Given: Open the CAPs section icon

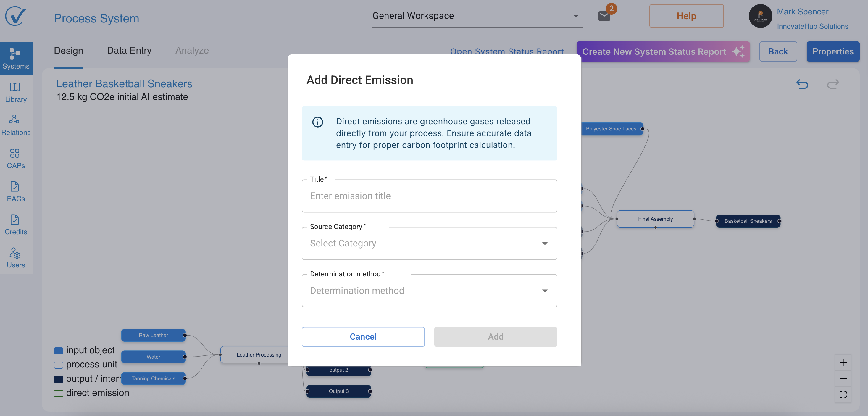Looking at the screenshot, I should (15, 158).
